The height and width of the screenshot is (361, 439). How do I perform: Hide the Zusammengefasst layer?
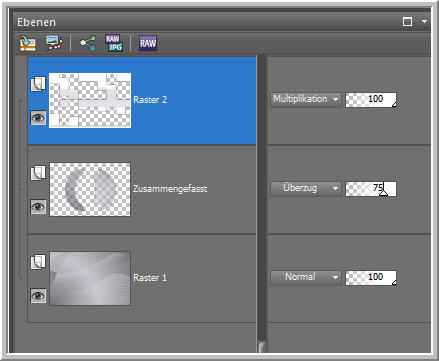(38, 207)
